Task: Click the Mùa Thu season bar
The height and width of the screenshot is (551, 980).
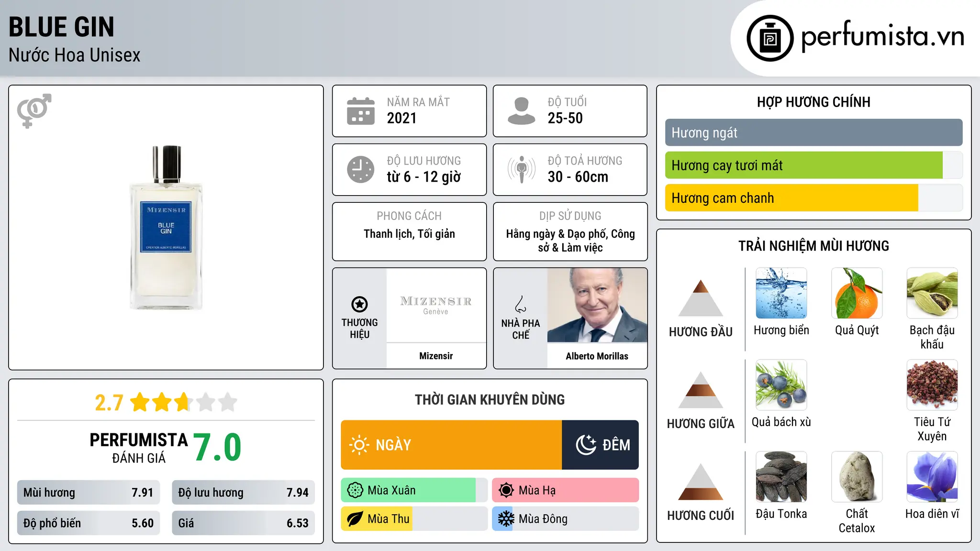Action: 414,519
